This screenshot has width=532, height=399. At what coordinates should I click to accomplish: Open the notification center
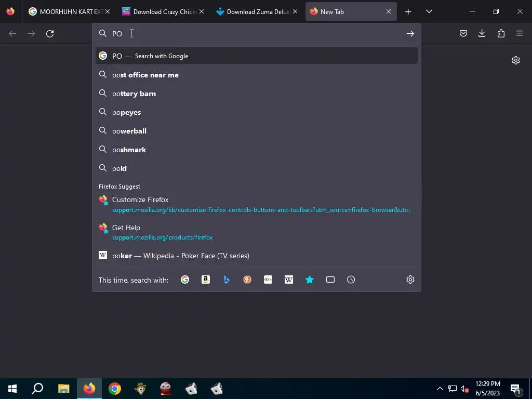tap(516, 389)
